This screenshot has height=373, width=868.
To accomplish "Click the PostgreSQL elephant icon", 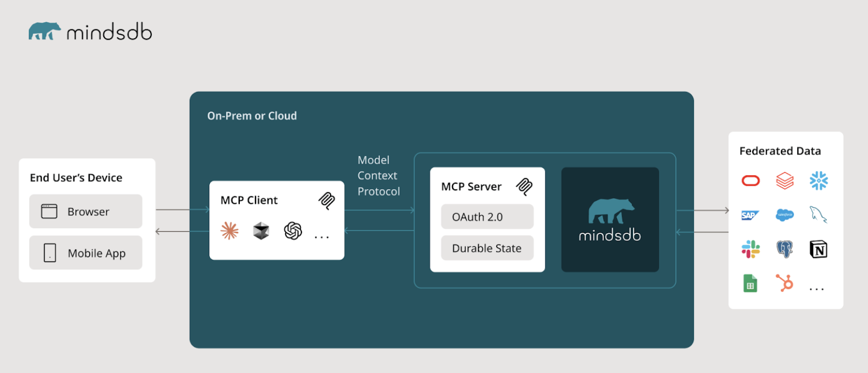I will click(x=785, y=249).
